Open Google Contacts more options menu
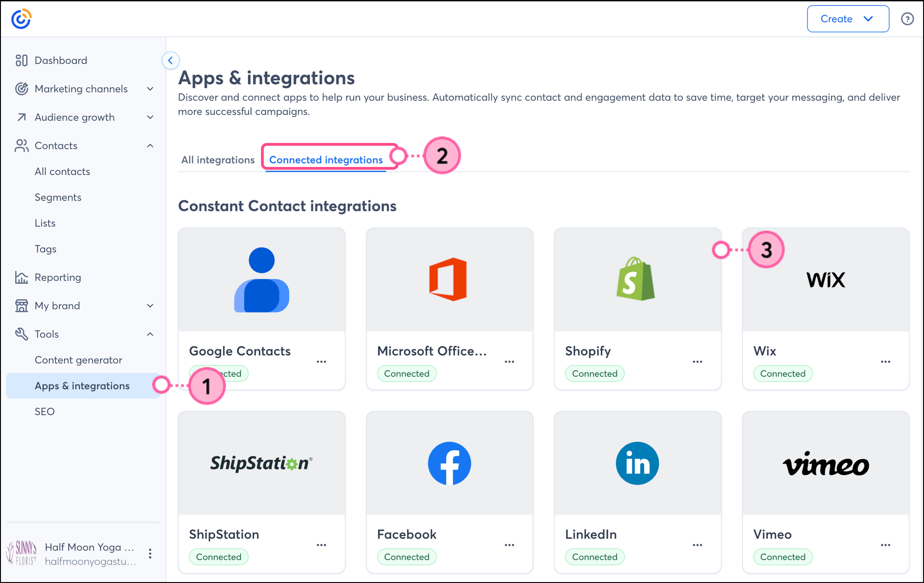 click(321, 362)
